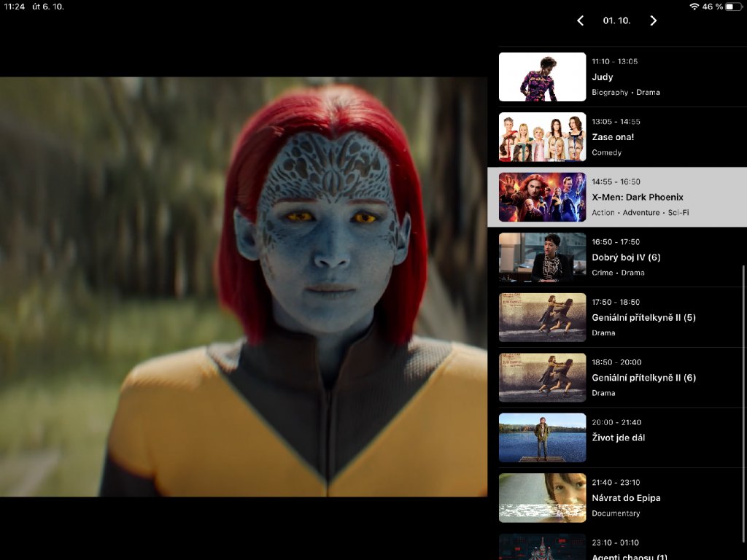Click the Biography · Drama genre label
Viewport: 747px width, 560px height.
tap(625, 93)
